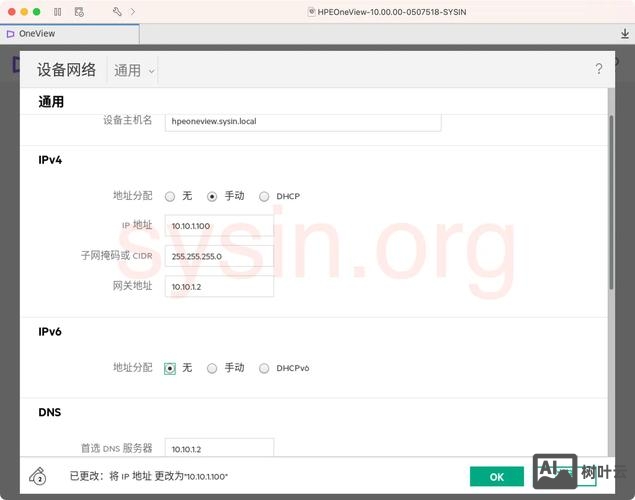Screen dimensions: 635x500
Task: Click the hostname field hpeoneview.sysin.local
Action: (x=302, y=121)
